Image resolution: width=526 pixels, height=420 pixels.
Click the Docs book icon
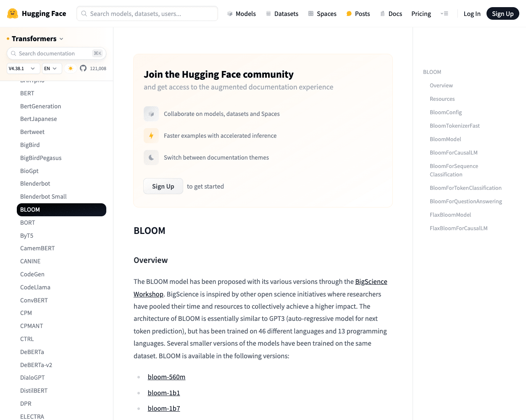pos(383,14)
